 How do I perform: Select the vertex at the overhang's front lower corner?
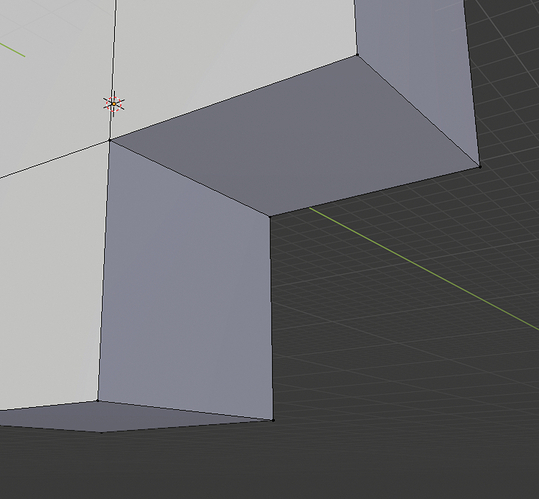pos(270,216)
